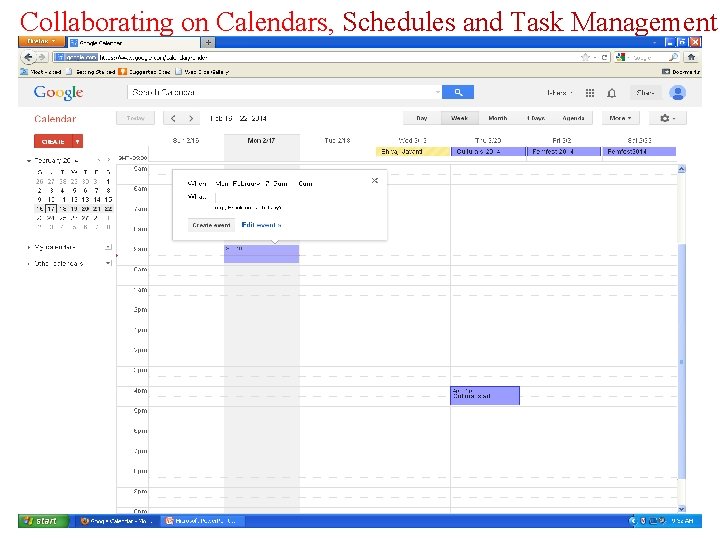This screenshot has height=540, width=720.
Task: Bookmark this page with the star icon
Action: click(585, 57)
